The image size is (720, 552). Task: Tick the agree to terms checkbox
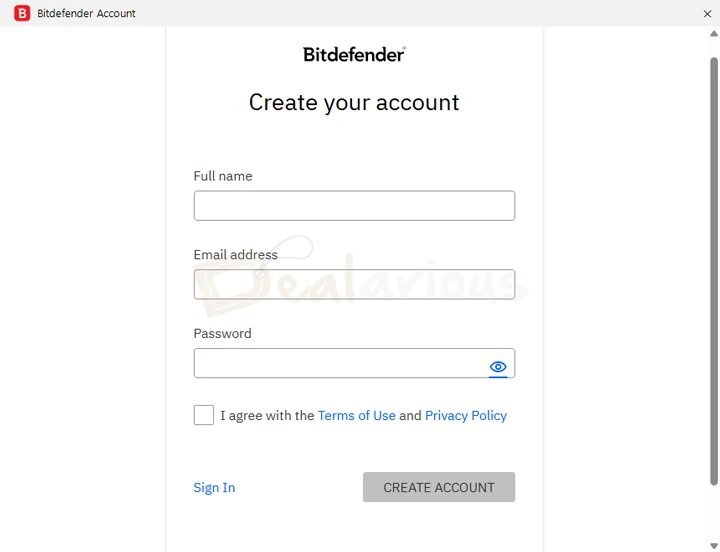click(204, 415)
